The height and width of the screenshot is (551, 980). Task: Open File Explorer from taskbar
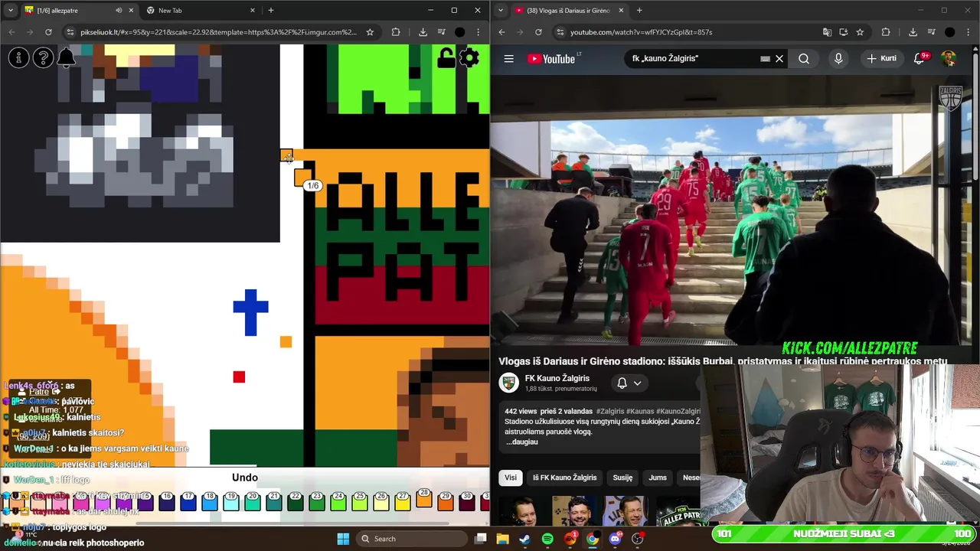502,539
